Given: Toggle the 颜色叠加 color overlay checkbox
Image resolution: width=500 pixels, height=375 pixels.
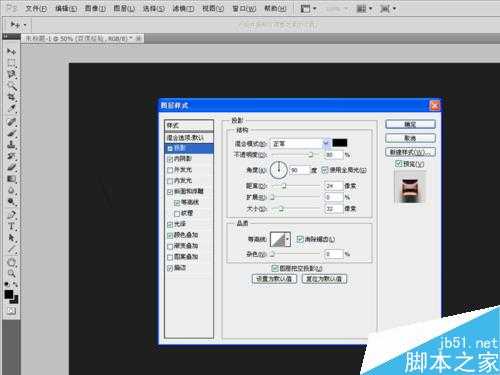Looking at the screenshot, I should click(170, 236).
